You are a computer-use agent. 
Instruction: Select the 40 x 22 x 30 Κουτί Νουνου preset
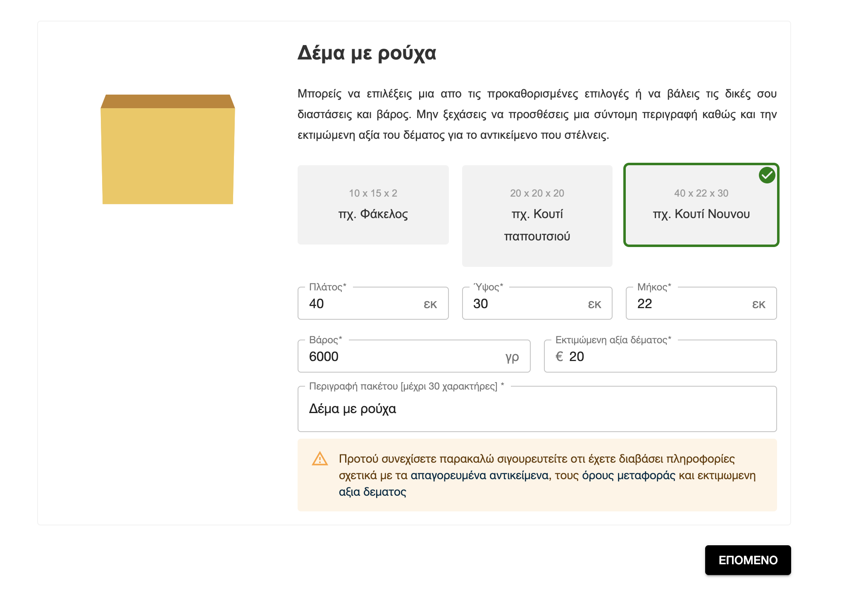[x=701, y=205]
